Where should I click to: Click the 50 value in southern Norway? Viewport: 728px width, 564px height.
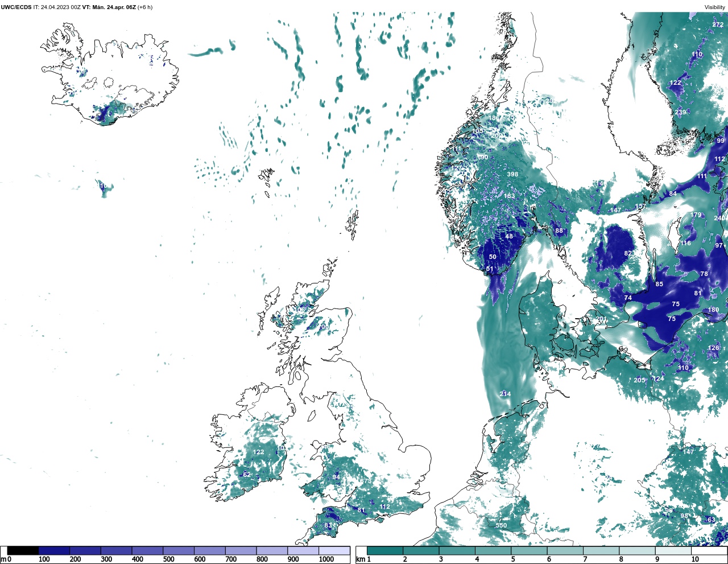click(493, 257)
